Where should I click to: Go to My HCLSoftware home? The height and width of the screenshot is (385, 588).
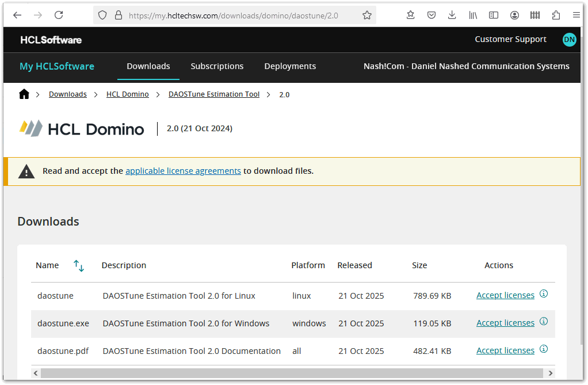pyautogui.click(x=57, y=66)
